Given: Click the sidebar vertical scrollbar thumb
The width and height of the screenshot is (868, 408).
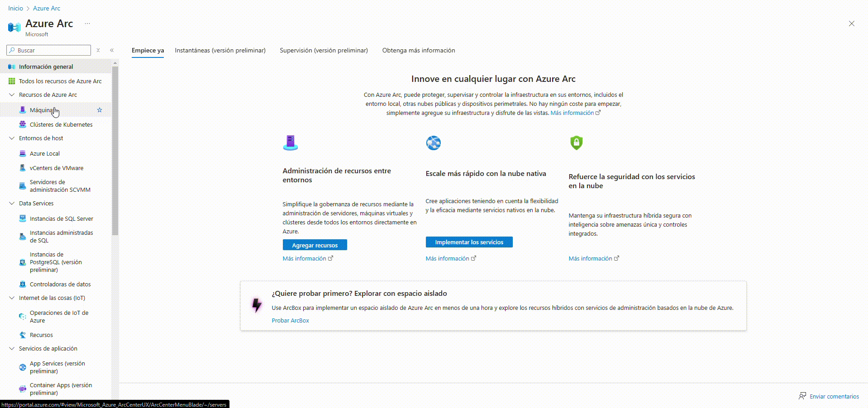Looking at the screenshot, I should tap(115, 151).
